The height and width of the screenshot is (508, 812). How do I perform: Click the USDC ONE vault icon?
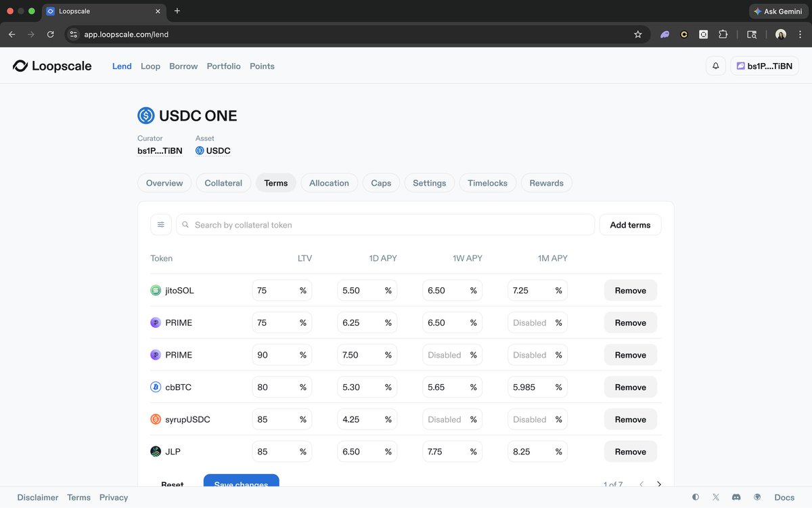point(146,116)
